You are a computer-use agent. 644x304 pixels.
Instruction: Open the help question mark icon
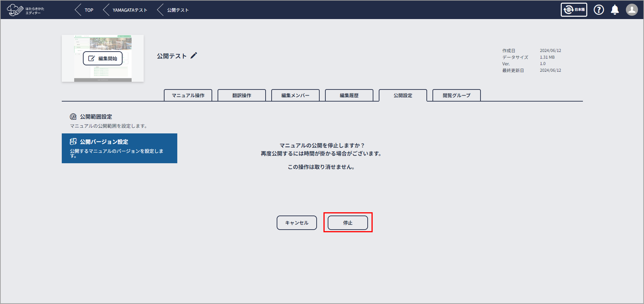point(599,10)
